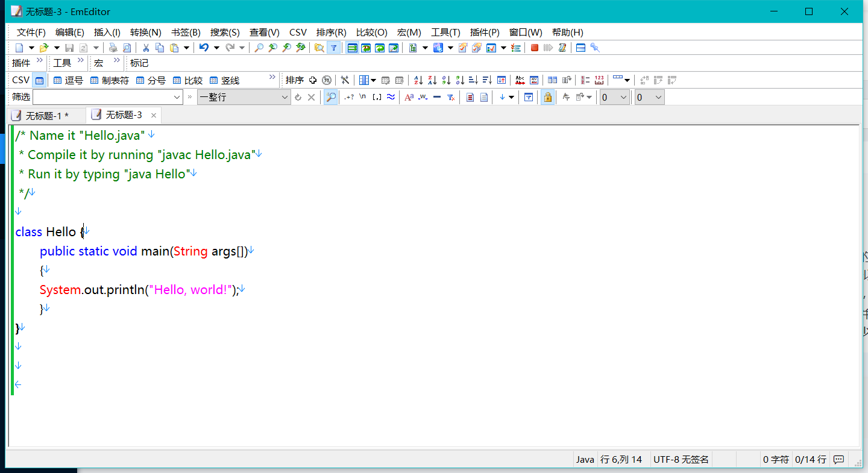Toggle incremental search magnifier in filter bar

[330, 97]
